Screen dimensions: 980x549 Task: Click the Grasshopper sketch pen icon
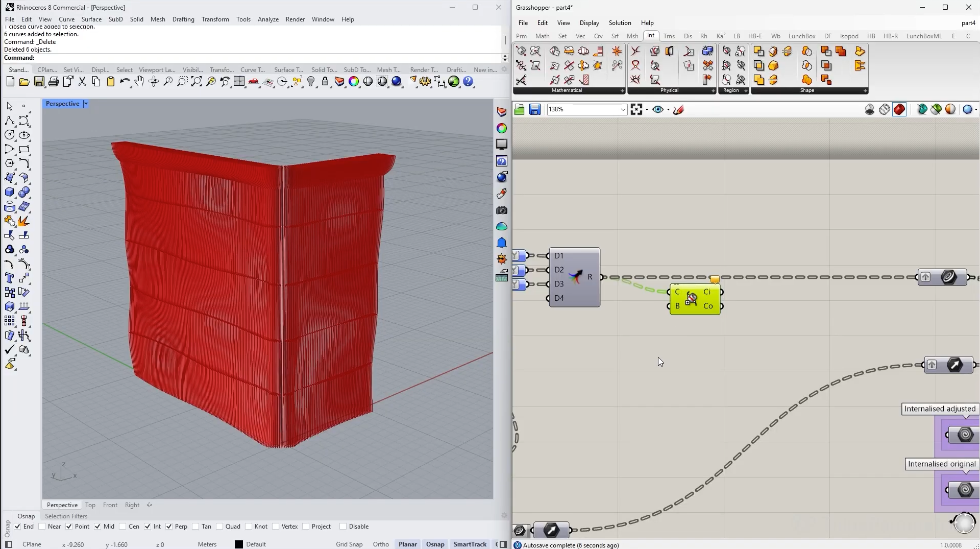point(678,109)
